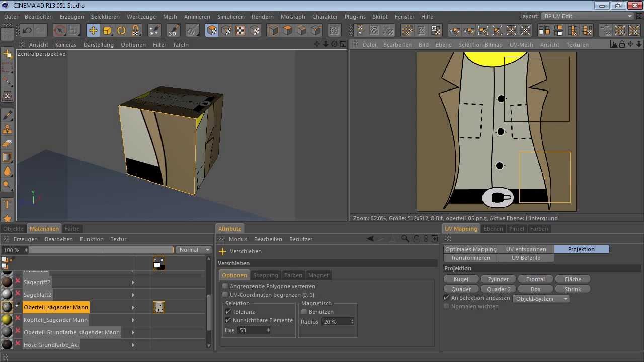The image size is (644, 362).
Task: Click the Oberteil_sägender Mann texture layer thumbnail
Action: coord(159,307)
